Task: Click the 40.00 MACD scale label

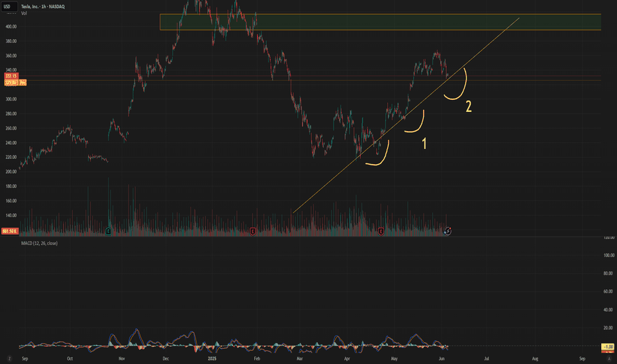Action: pyautogui.click(x=609, y=310)
